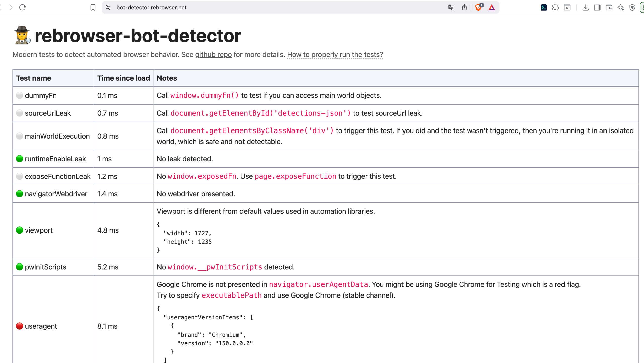The width and height of the screenshot is (644, 363).
Task: Show browser downloads
Action: point(586,7)
